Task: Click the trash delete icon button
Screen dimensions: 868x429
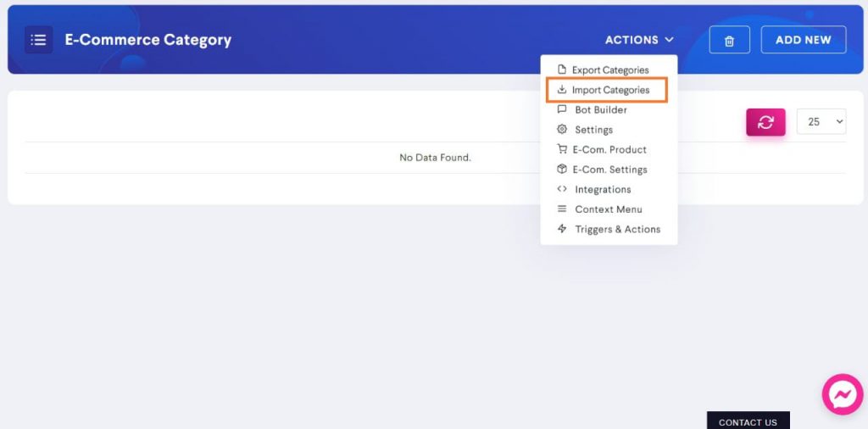Action: [x=730, y=40]
